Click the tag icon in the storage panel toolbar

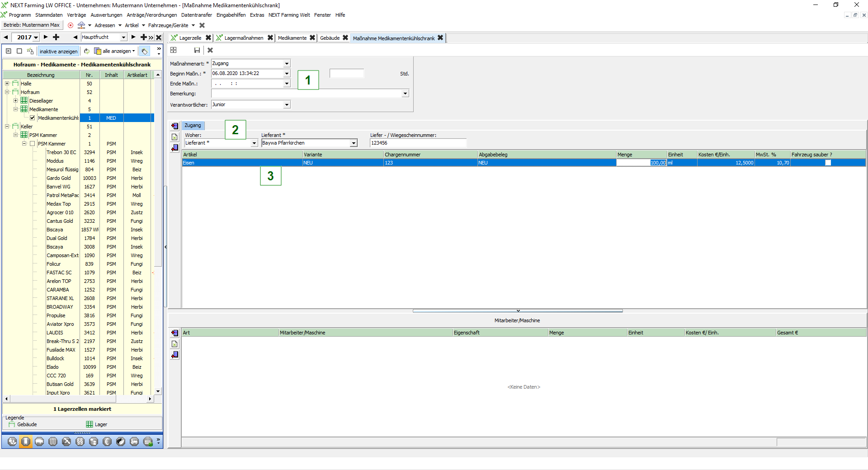coord(145,51)
